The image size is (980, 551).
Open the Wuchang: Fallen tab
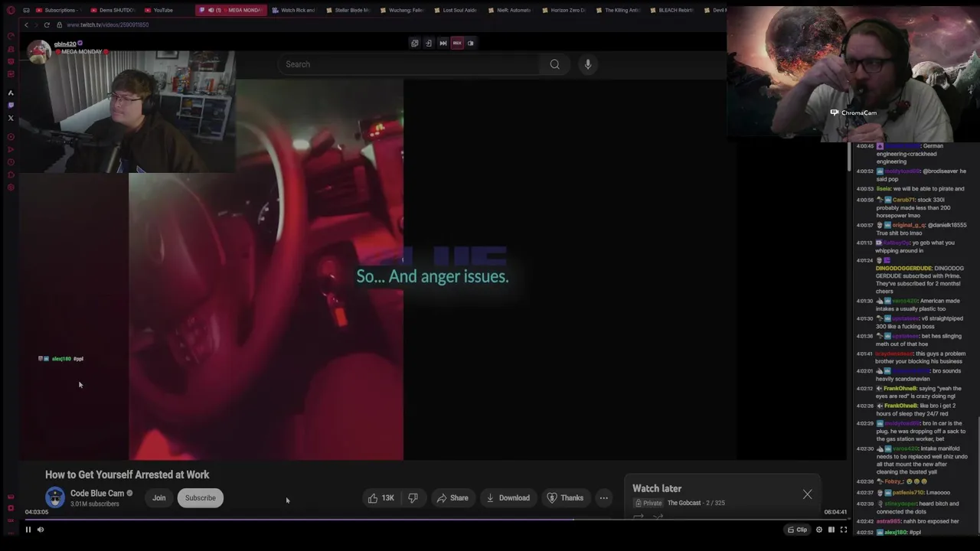[x=401, y=10]
